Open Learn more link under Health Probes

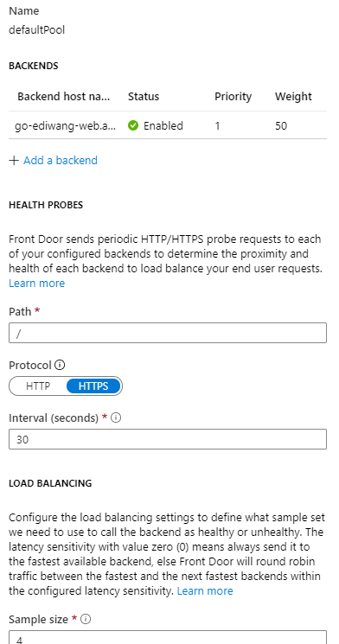36,284
